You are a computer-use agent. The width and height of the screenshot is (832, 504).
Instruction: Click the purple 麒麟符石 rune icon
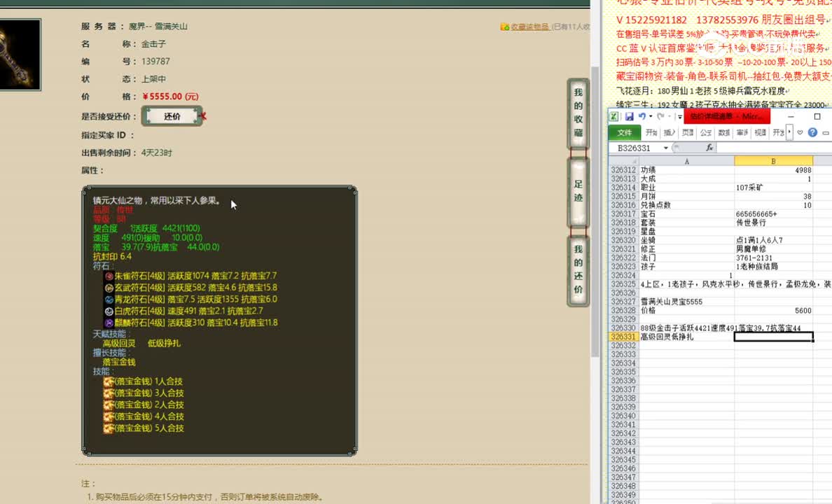[111, 323]
